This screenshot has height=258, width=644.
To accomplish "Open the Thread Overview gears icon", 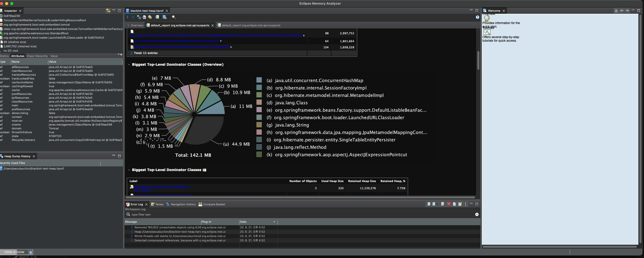I will 150,17.
